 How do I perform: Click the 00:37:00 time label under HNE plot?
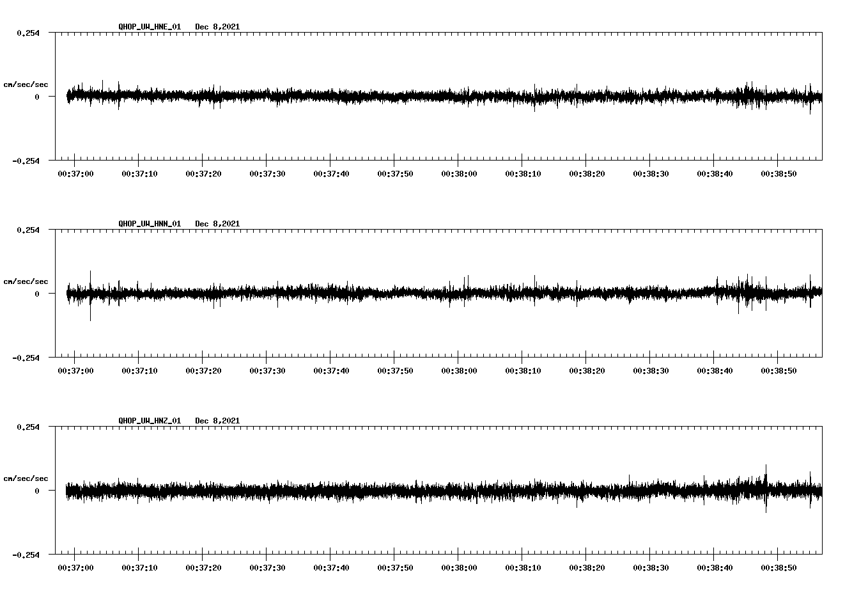coord(75,173)
